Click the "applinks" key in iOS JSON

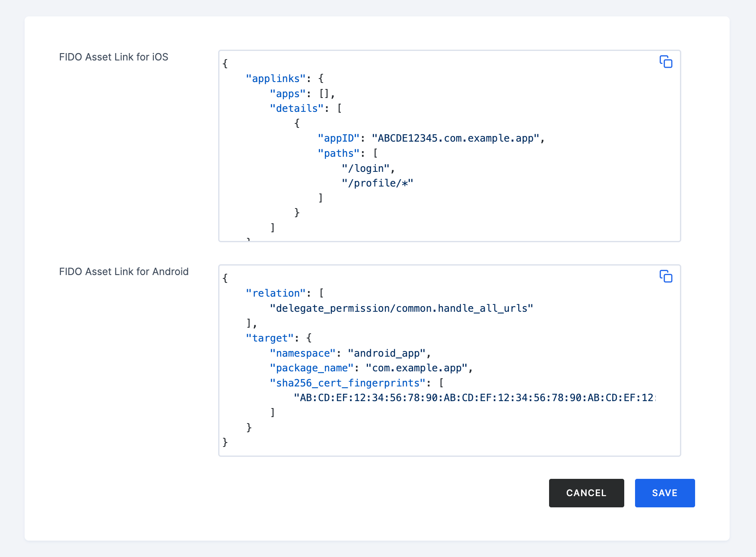tap(276, 79)
